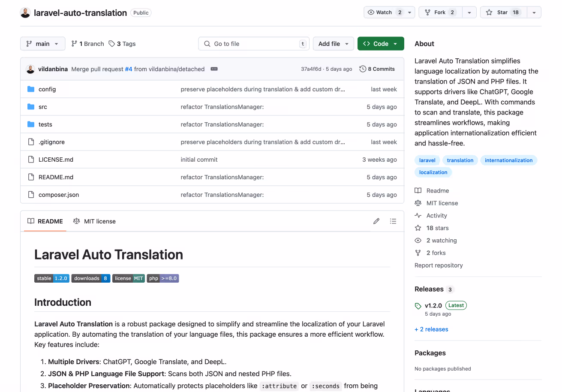Screen dimensions: 562x392
Task: Click the stable 1.2.0 badge
Action: pos(52,278)
